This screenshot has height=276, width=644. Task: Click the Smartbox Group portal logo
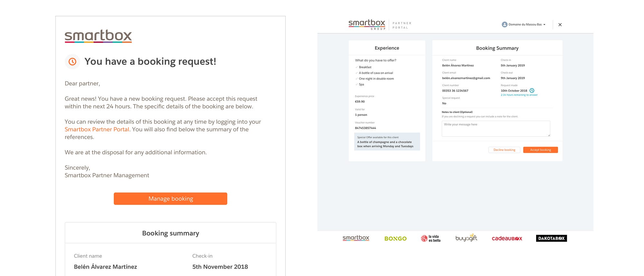(x=367, y=24)
